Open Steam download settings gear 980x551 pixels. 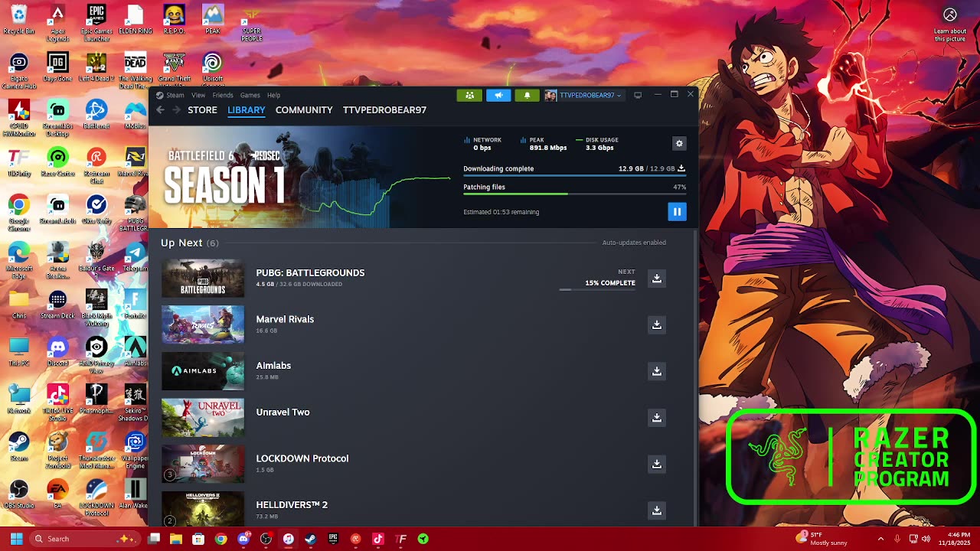pos(679,143)
